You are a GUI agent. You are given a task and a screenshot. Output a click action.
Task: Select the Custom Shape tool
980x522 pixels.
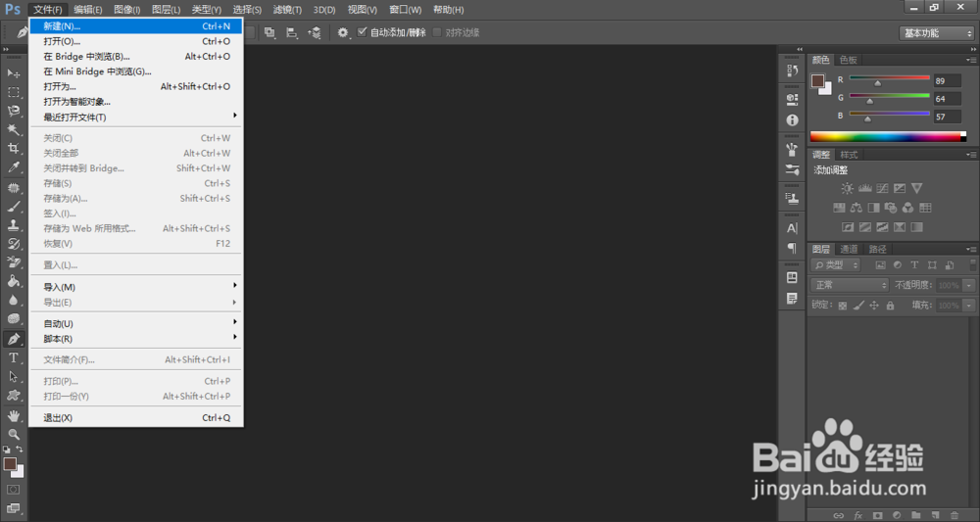click(13, 396)
